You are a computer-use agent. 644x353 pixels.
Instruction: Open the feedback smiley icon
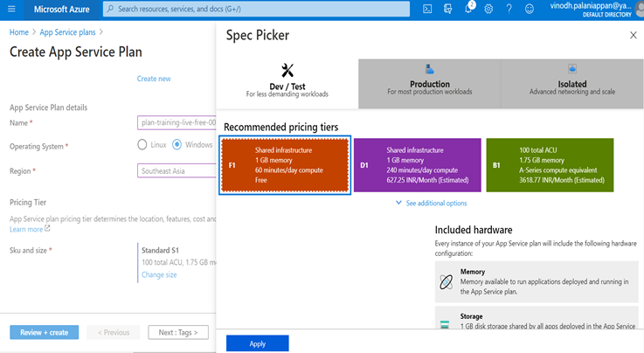click(530, 9)
